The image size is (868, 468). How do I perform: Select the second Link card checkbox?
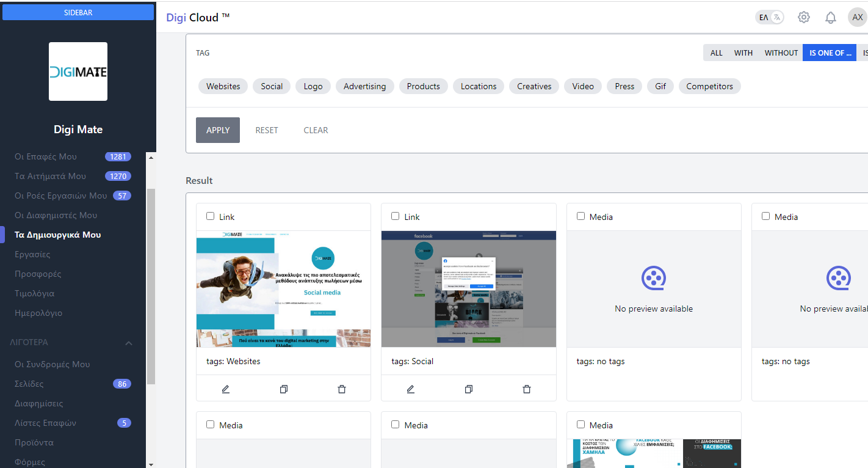[x=396, y=216]
